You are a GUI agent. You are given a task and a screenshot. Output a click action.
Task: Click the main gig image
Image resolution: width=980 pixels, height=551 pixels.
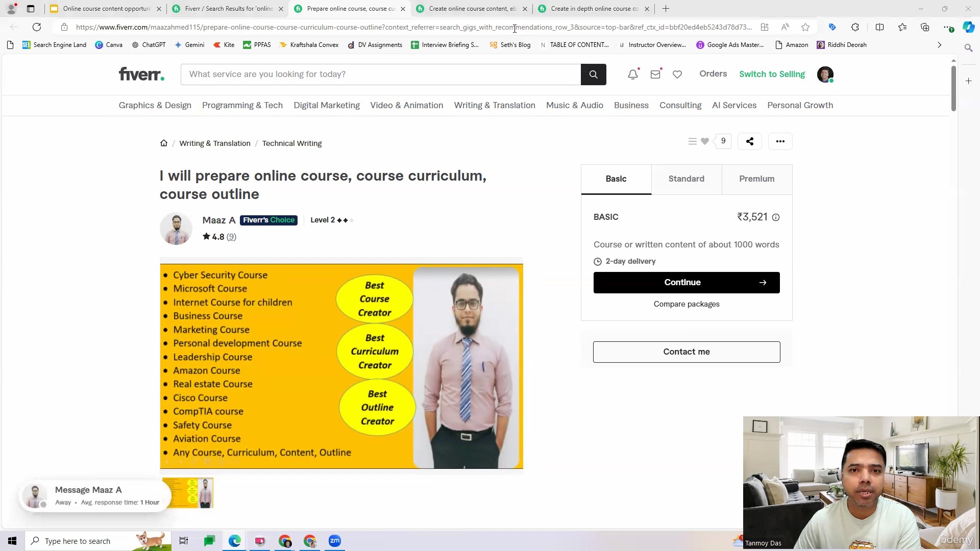[x=341, y=366]
